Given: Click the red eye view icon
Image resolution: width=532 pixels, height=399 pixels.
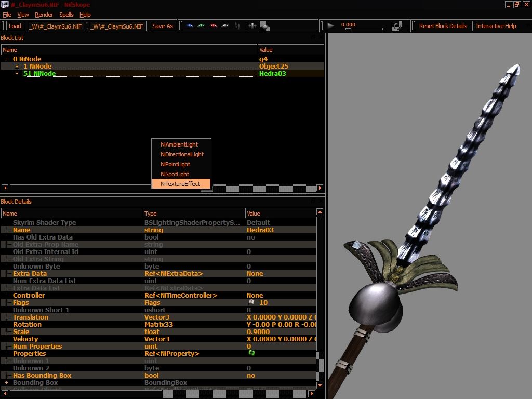Looking at the screenshot, I should [214, 26].
